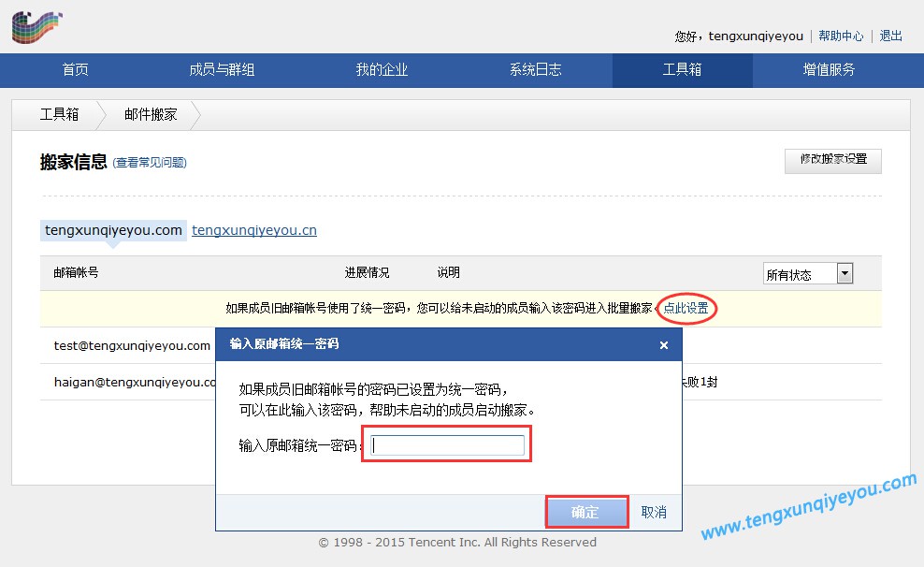Switch to the 我的企业 tab

[x=382, y=70]
